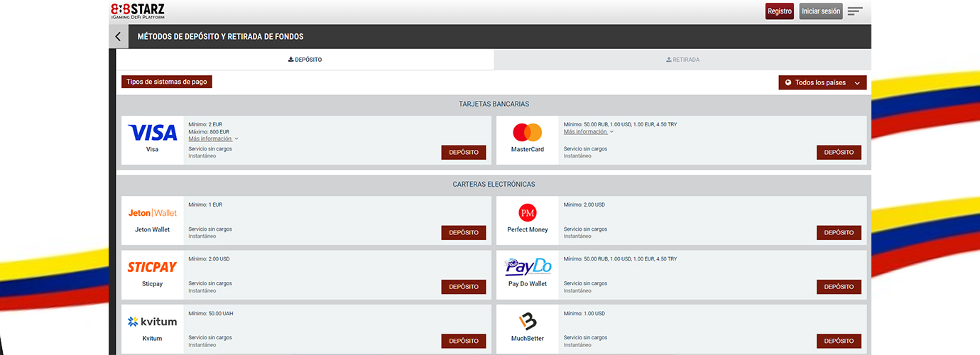Image resolution: width=980 pixels, height=355 pixels.
Task: Click the MuchBetter logo
Action: (x=527, y=322)
